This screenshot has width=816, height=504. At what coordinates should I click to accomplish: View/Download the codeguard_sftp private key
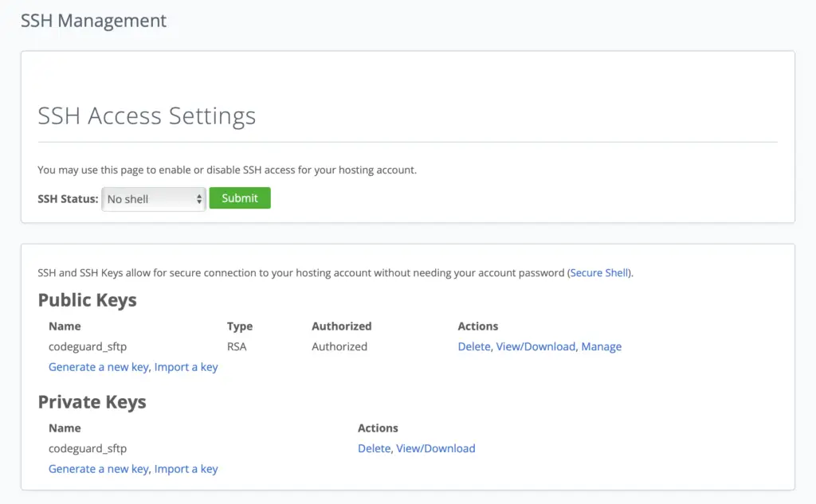pyautogui.click(x=436, y=448)
